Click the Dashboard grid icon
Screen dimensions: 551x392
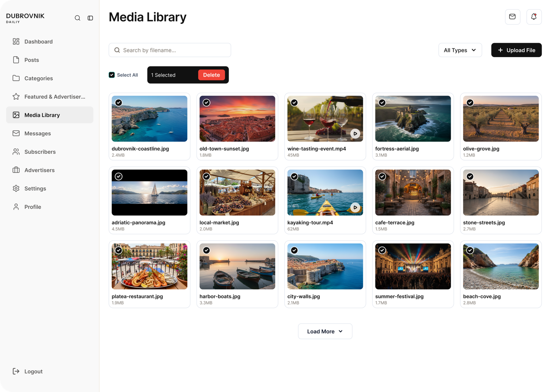[x=16, y=41]
